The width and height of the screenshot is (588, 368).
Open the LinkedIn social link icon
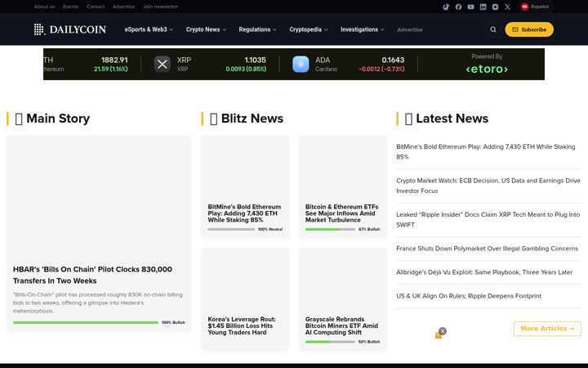tap(483, 7)
